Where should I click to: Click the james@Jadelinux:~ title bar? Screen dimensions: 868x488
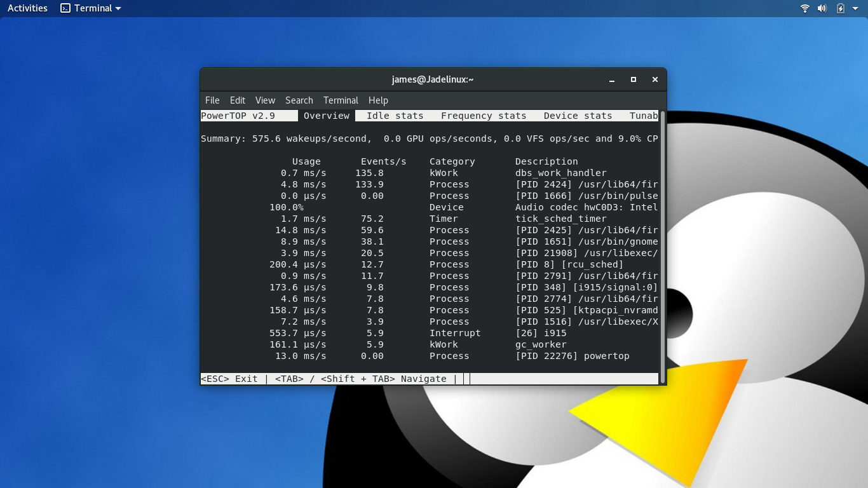[433, 79]
